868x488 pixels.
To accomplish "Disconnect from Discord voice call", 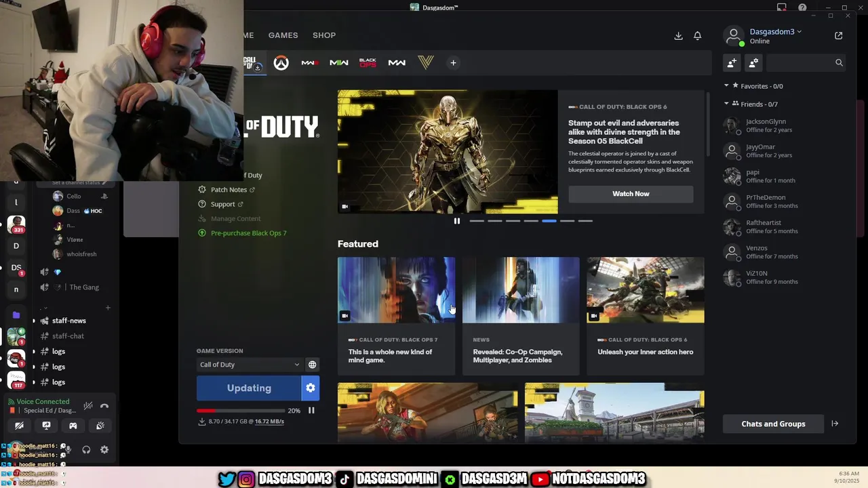I will [104, 406].
